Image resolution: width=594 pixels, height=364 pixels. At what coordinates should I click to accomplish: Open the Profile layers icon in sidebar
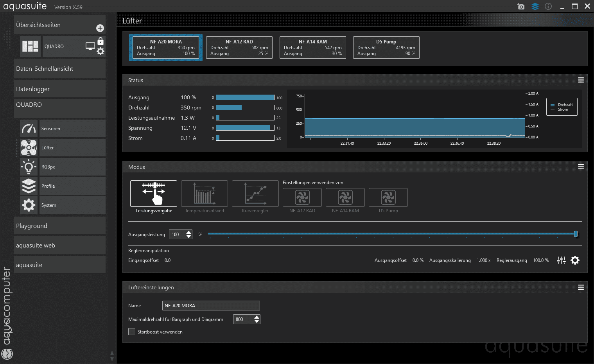pyautogui.click(x=29, y=186)
